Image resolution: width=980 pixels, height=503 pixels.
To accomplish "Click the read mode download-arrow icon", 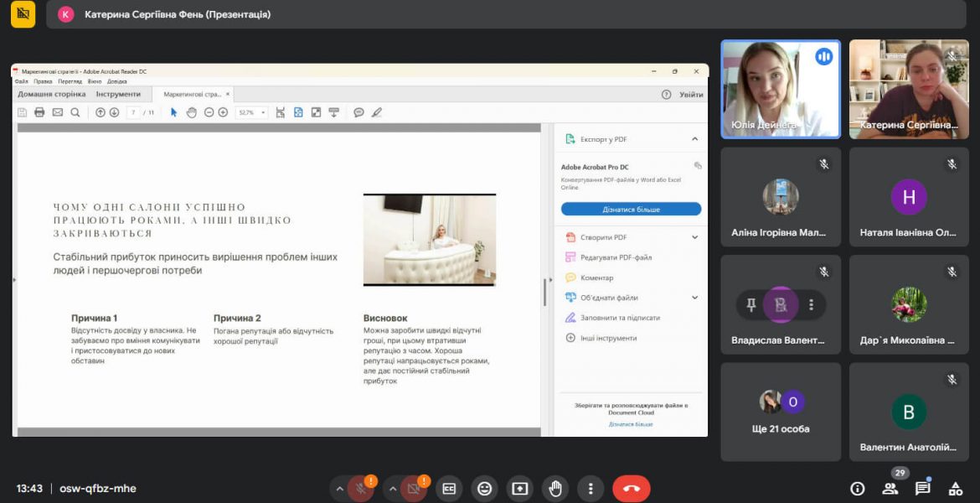I will point(333,112).
